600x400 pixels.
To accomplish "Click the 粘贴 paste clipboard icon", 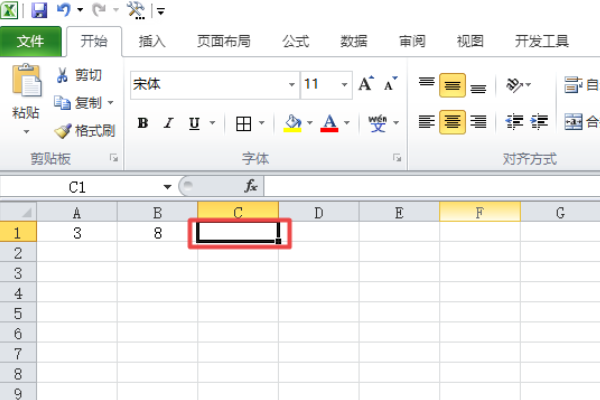I will coord(26,80).
